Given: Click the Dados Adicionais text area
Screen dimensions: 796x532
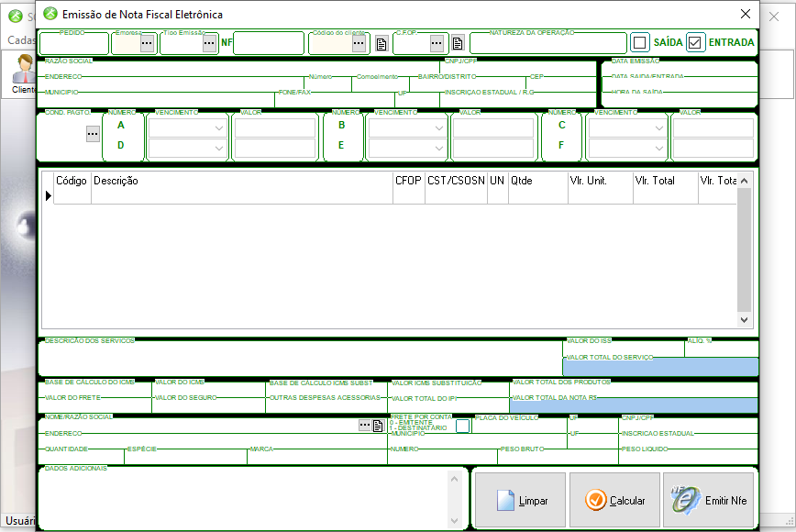Looking at the screenshot, I should tap(244, 500).
